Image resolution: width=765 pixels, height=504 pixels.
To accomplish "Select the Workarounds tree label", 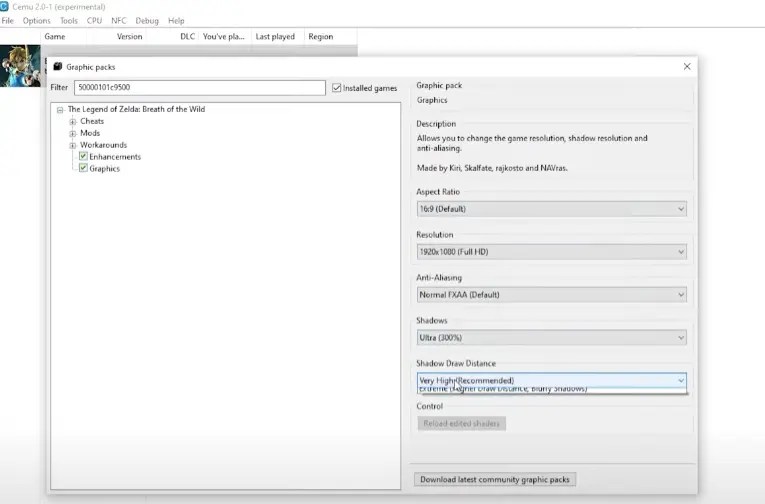I will (103, 145).
